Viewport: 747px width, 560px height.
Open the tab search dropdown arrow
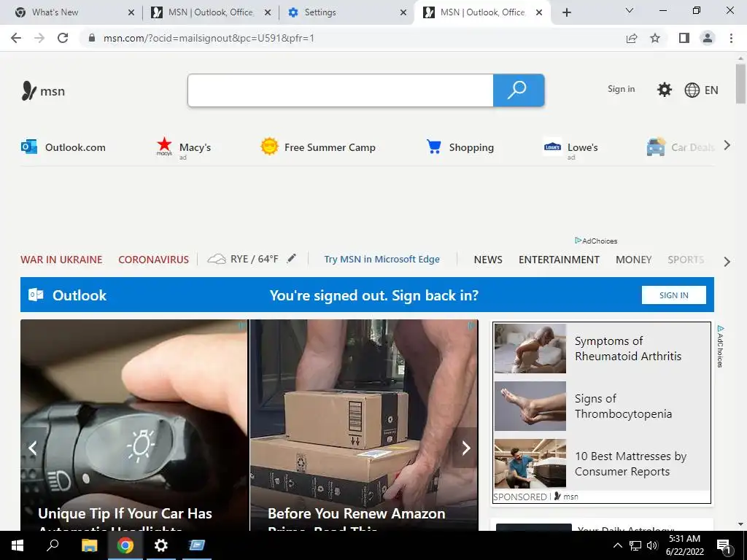coord(630,10)
